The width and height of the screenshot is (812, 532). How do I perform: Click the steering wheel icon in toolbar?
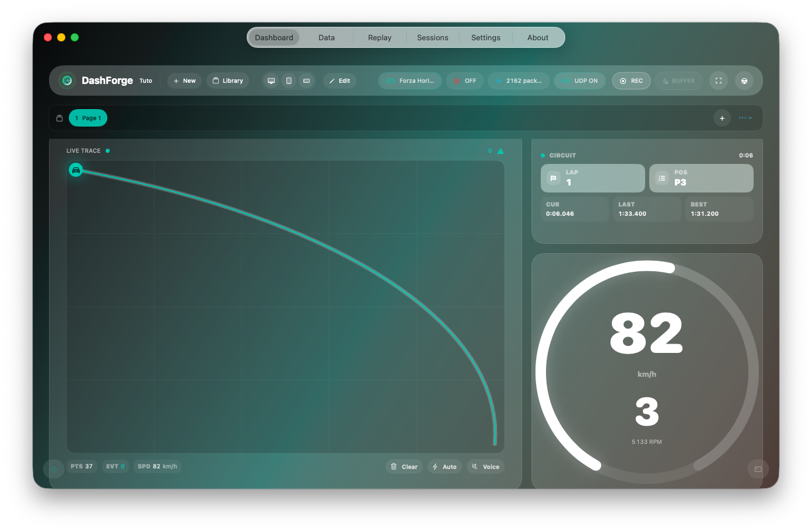pos(744,80)
